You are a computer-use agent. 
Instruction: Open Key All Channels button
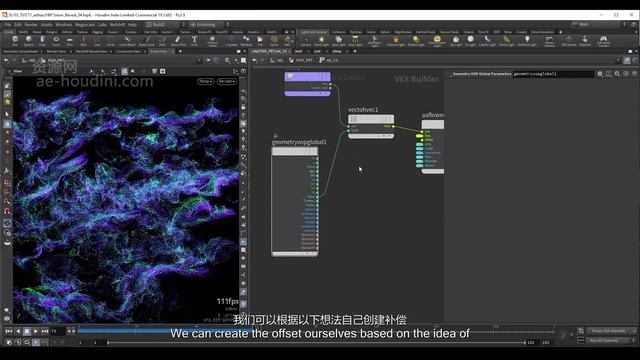pyautogui.click(x=608, y=340)
